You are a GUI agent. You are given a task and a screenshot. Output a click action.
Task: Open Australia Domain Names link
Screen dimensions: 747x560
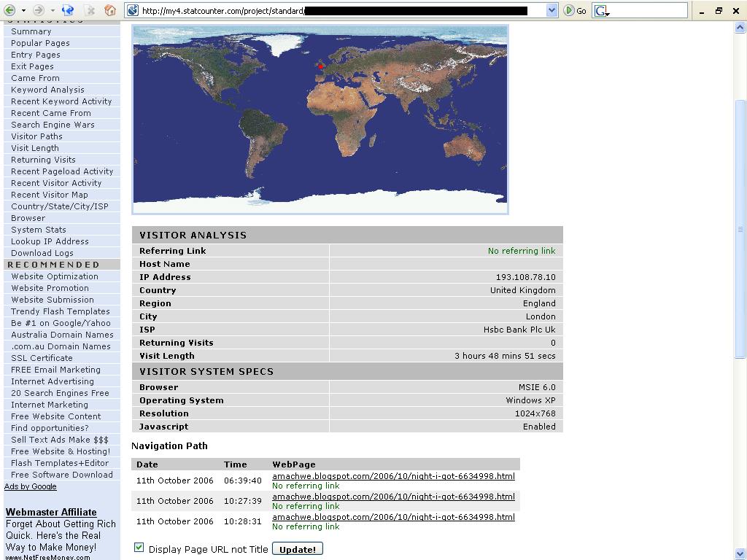[63, 335]
